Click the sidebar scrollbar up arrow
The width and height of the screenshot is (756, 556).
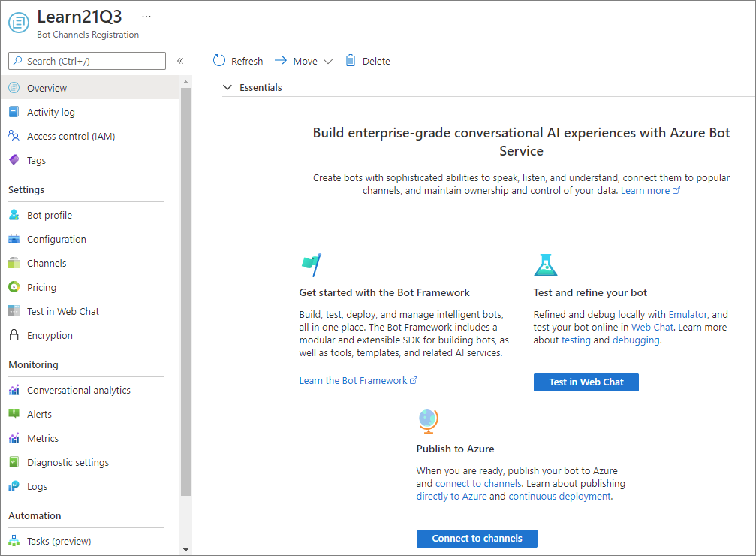(x=185, y=83)
